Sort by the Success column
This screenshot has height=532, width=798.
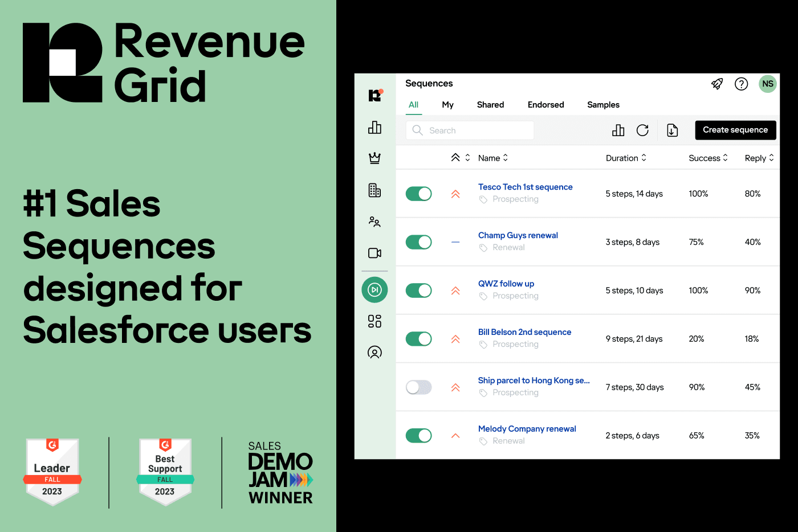coord(709,158)
